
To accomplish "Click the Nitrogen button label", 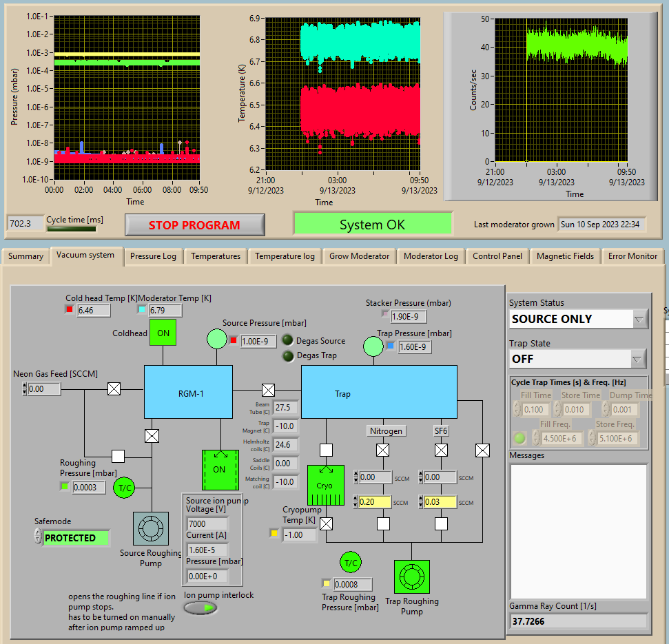I will pyautogui.click(x=386, y=430).
